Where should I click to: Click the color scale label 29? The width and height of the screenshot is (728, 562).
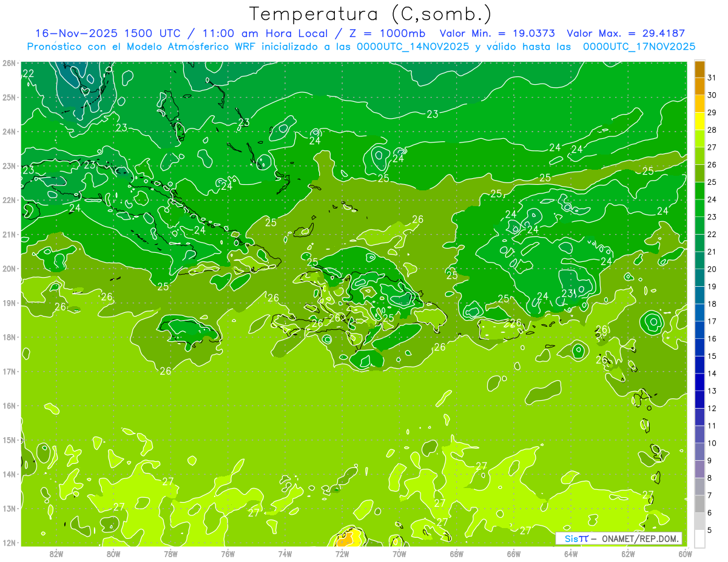712,112
